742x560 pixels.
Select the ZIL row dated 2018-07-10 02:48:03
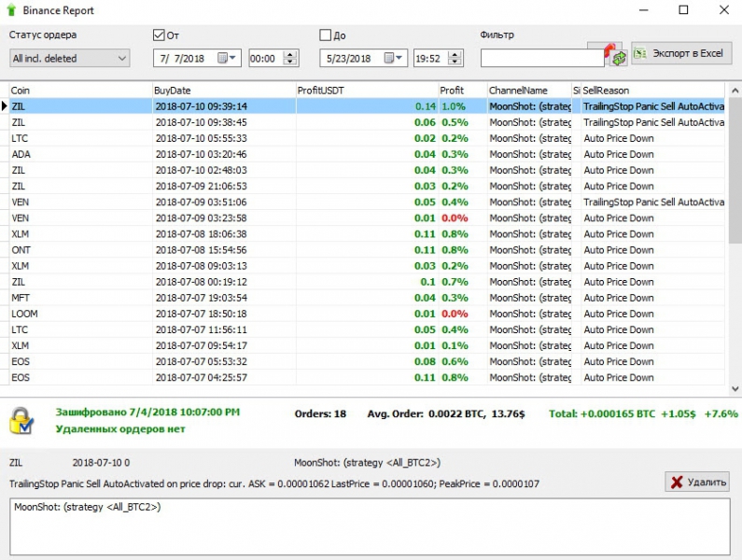click(367, 171)
